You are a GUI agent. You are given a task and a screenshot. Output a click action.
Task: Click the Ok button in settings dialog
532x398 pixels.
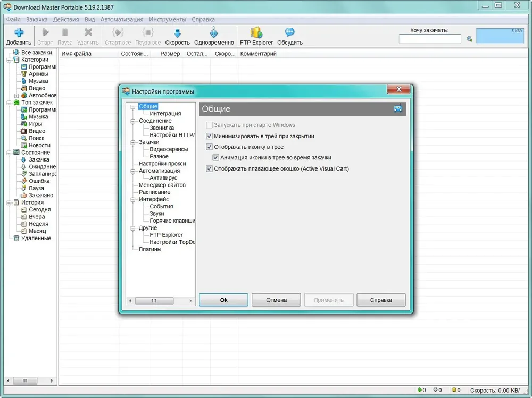(x=223, y=300)
